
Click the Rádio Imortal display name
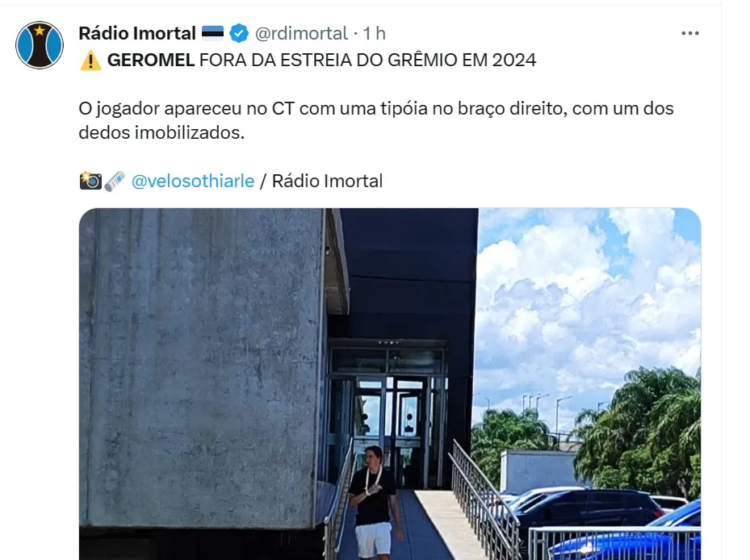[x=137, y=33]
